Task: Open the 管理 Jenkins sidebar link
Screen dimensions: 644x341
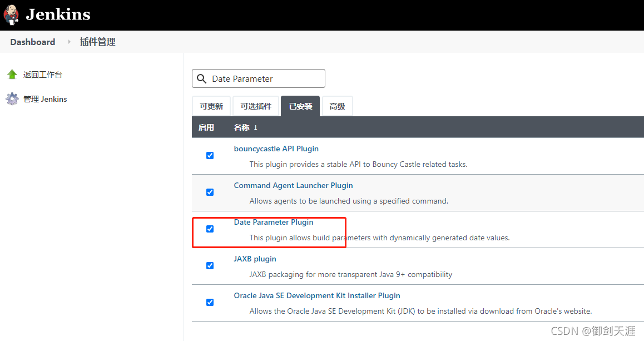Action: (x=45, y=99)
